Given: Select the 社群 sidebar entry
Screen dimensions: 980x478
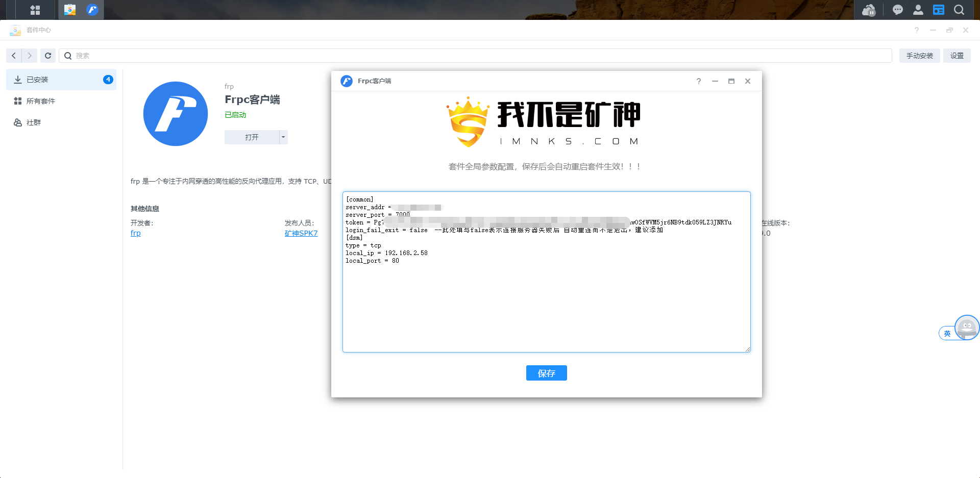Looking at the screenshot, I should (x=33, y=122).
